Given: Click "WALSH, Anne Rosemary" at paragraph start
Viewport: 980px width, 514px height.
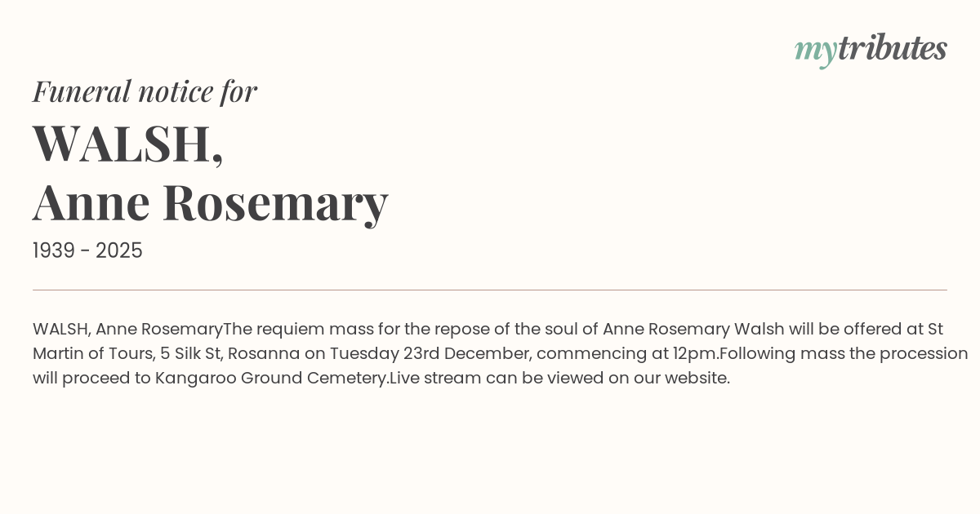Looking at the screenshot, I should (x=127, y=330).
